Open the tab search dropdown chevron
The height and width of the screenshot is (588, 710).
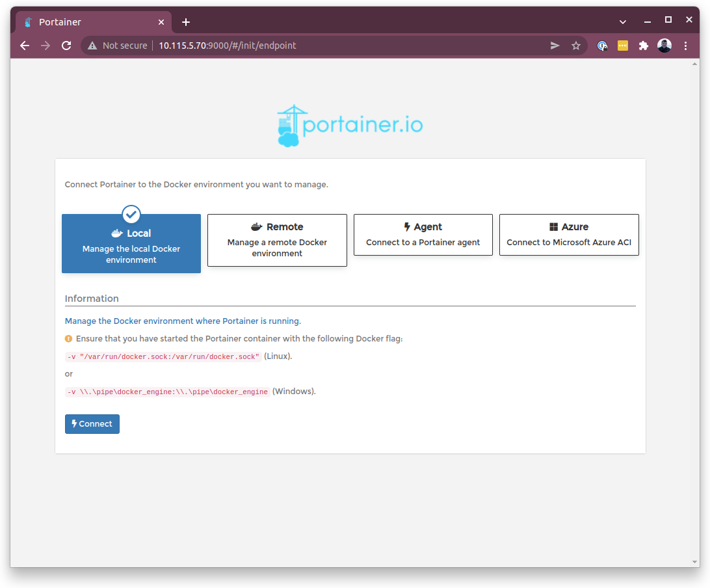pos(623,22)
